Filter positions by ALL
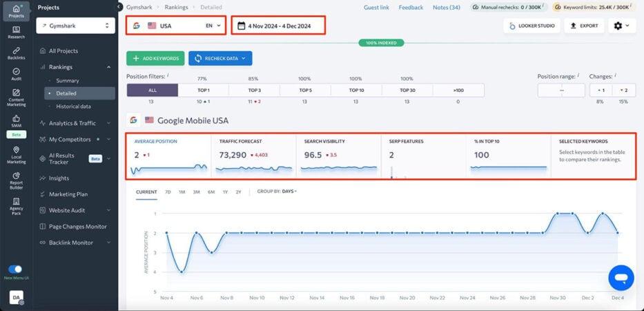Image resolution: width=644 pixels, height=311 pixels. pyautogui.click(x=153, y=90)
